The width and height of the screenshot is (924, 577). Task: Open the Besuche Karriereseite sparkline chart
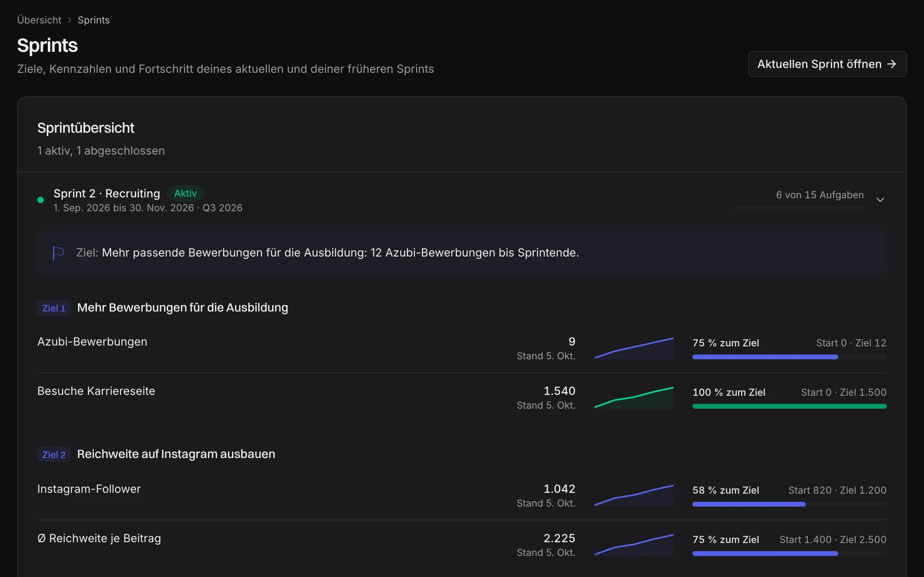coord(634,397)
